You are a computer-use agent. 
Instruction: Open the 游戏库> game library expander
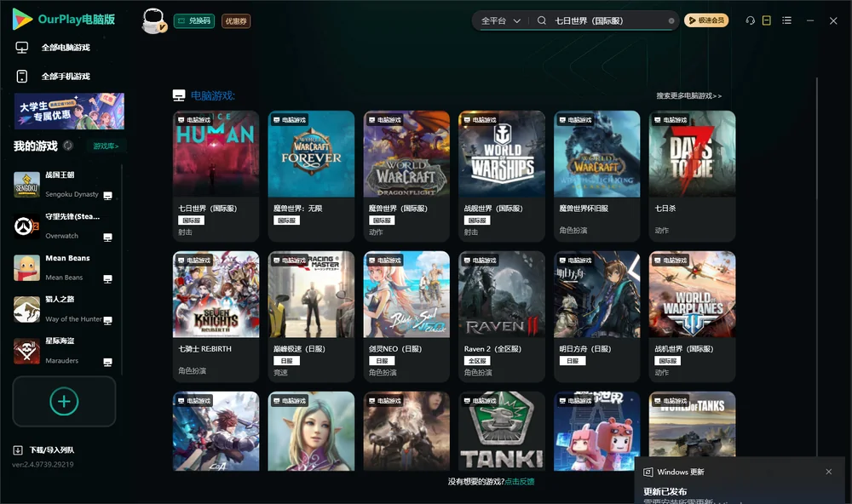pos(106,146)
